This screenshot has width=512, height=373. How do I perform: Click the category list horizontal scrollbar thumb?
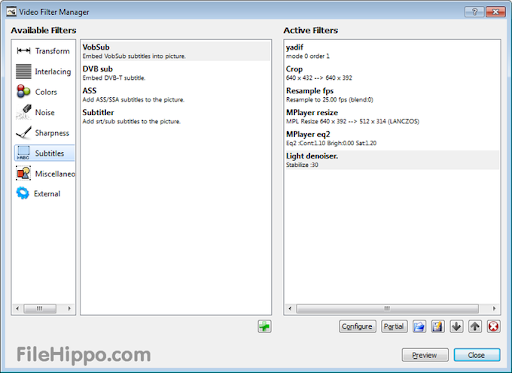[40, 309]
